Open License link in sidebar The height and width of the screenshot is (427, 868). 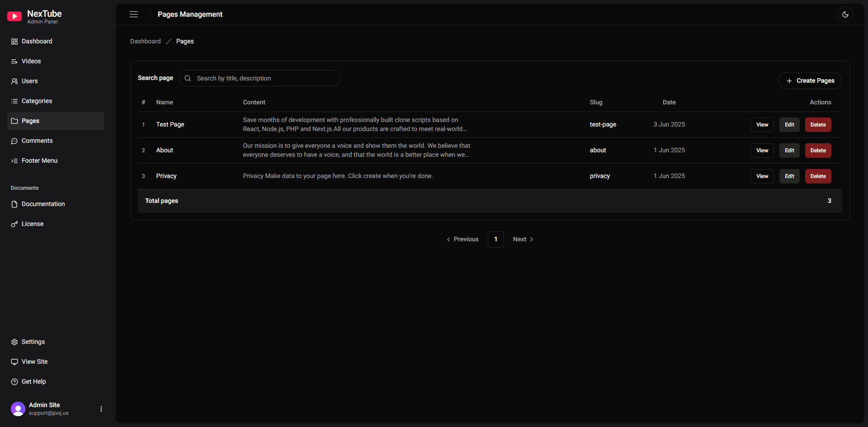(56, 224)
